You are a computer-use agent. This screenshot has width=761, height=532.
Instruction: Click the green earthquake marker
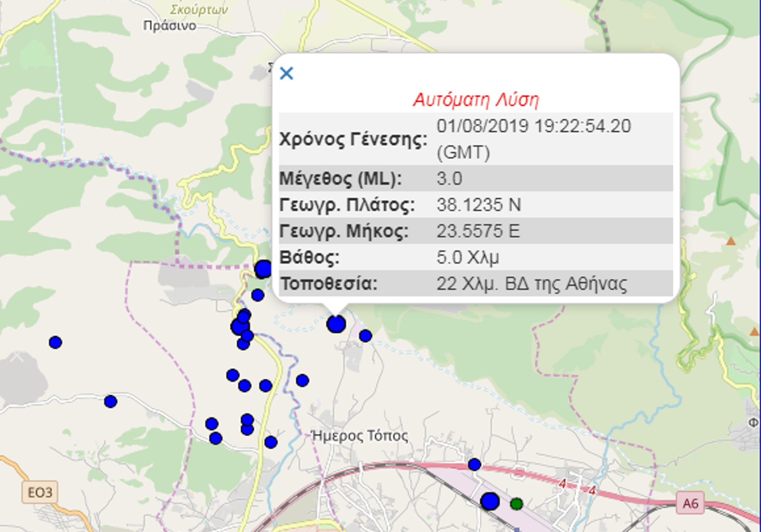[516, 504]
